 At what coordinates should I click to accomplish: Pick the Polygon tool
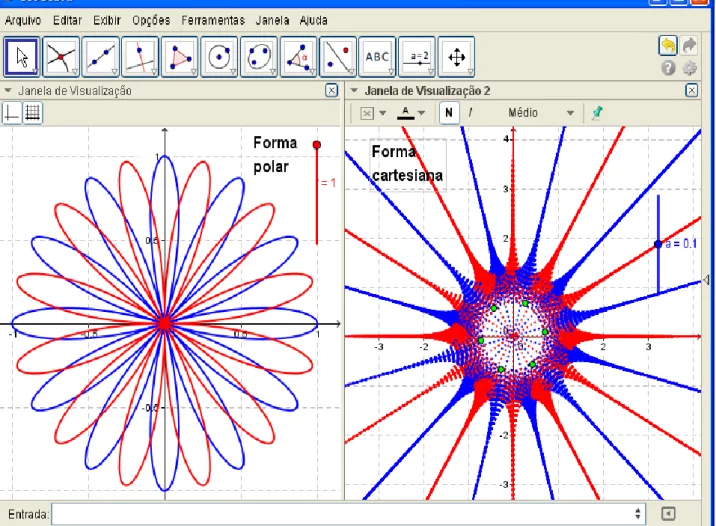(179, 57)
